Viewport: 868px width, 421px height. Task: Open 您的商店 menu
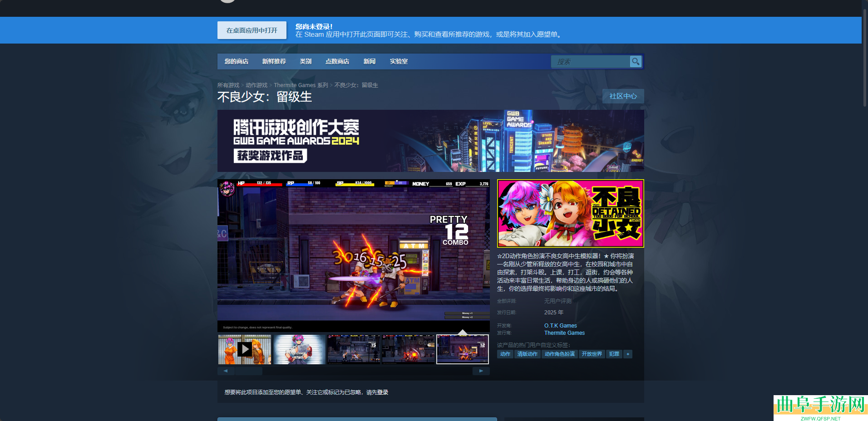pos(237,61)
